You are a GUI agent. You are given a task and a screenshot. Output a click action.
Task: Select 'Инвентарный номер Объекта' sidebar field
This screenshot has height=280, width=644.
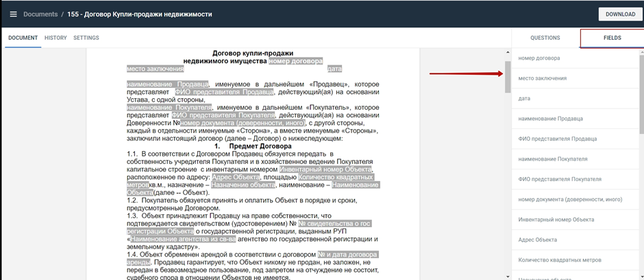557,220
